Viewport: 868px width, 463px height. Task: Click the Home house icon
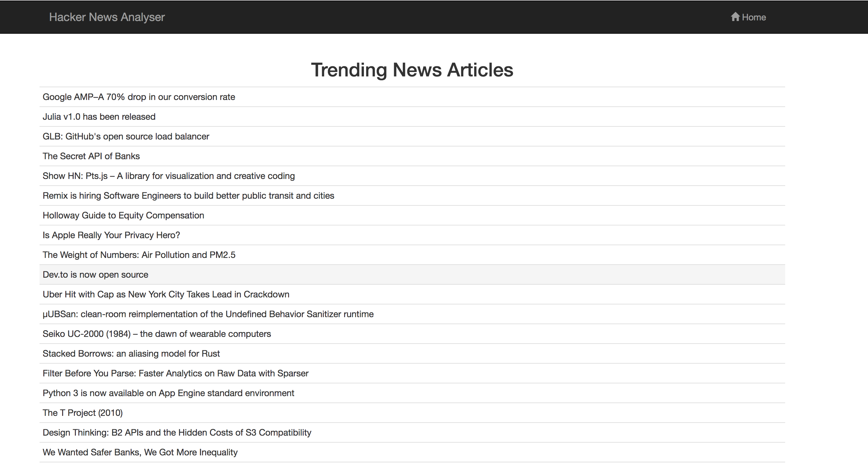coord(735,17)
